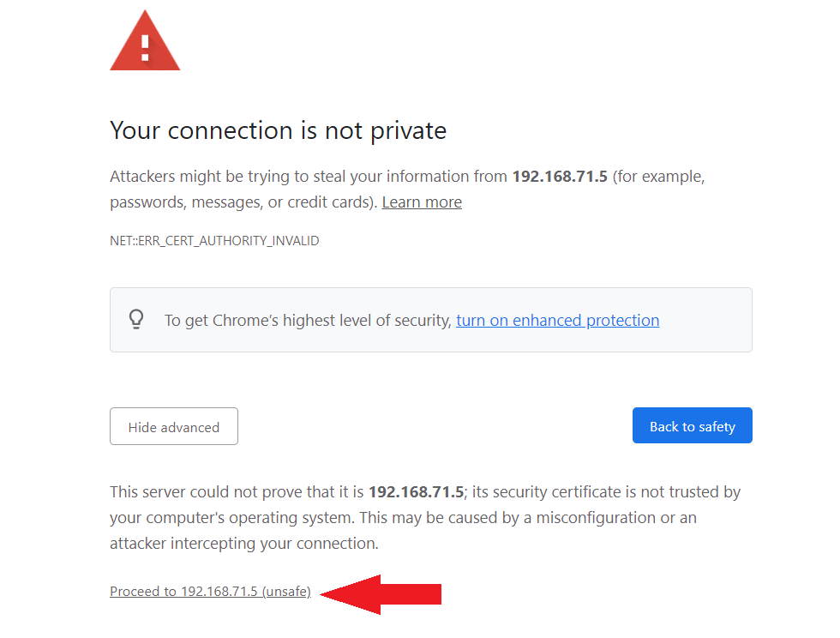Select bold IP address in 'This server' paragraph
The height and width of the screenshot is (638, 840).
coord(417,491)
